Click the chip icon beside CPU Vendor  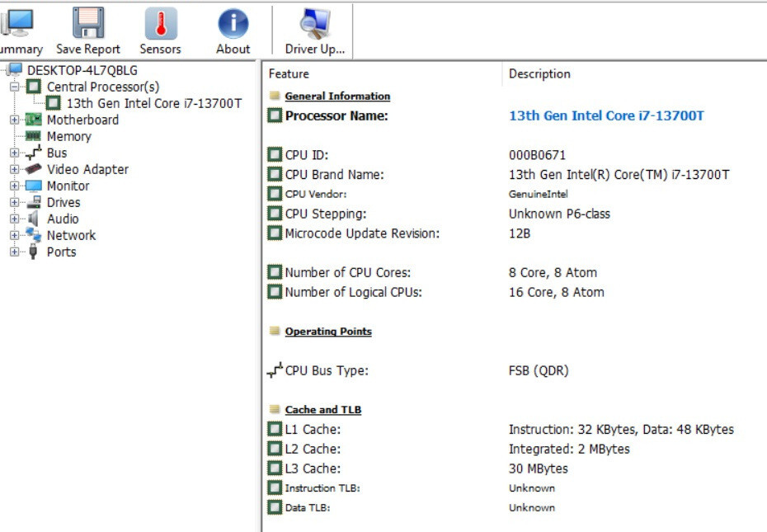[x=275, y=194]
